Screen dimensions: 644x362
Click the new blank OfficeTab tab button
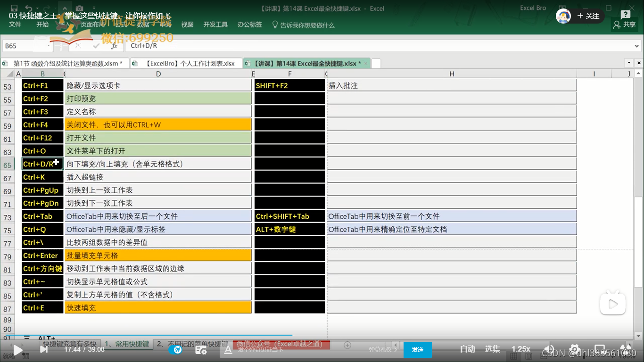(376, 63)
